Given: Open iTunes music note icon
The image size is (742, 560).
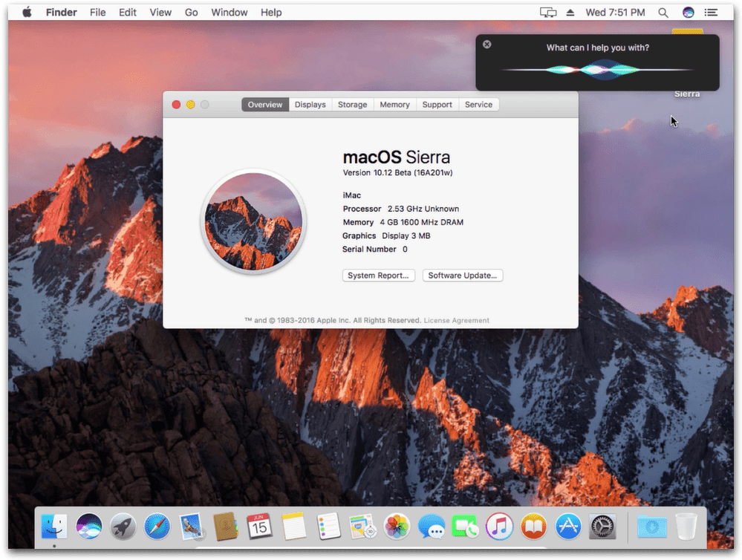Looking at the screenshot, I should (499, 527).
